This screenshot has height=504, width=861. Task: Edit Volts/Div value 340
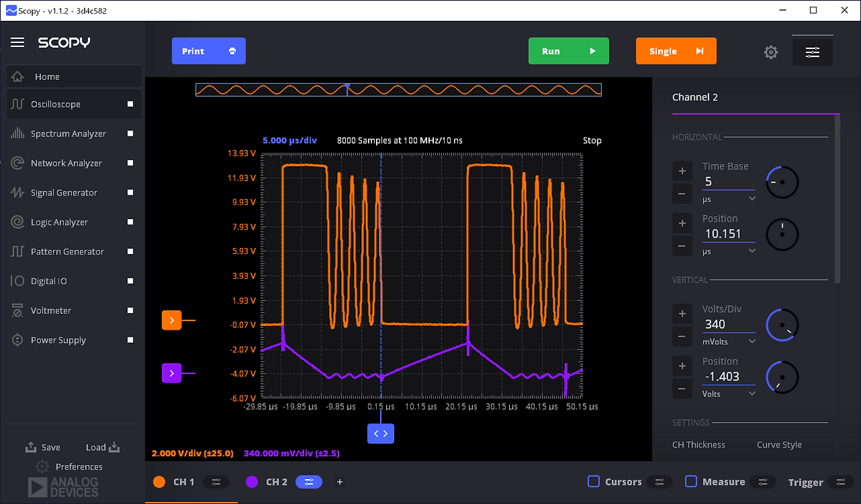(x=729, y=324)
